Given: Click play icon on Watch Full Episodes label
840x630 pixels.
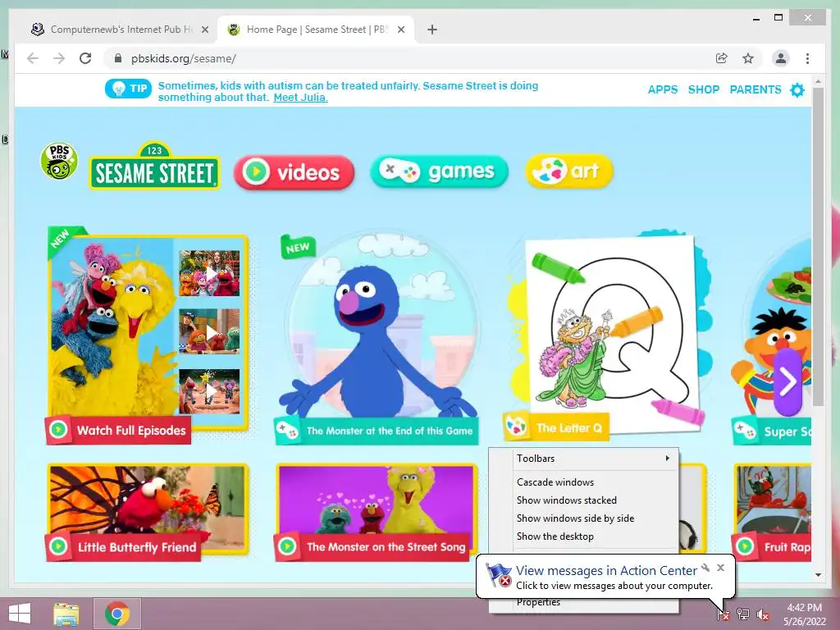Looking at the screenshot, I should pyautogui.click(x=58, y=430).
